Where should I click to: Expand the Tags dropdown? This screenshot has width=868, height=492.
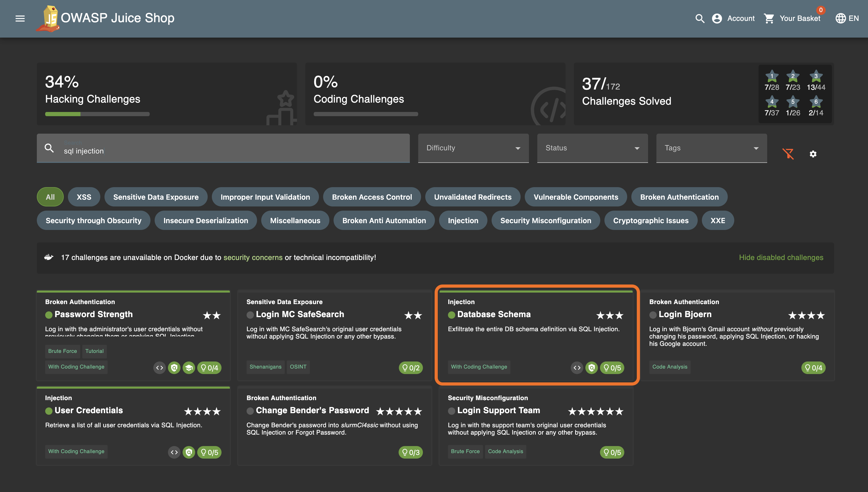[x=711, y=148]
